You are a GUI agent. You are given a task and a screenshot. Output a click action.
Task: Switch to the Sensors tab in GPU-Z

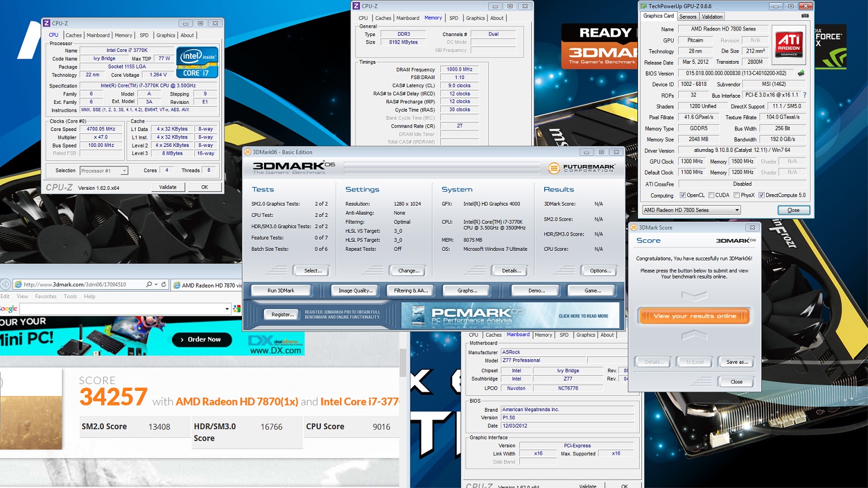point(688,17)
